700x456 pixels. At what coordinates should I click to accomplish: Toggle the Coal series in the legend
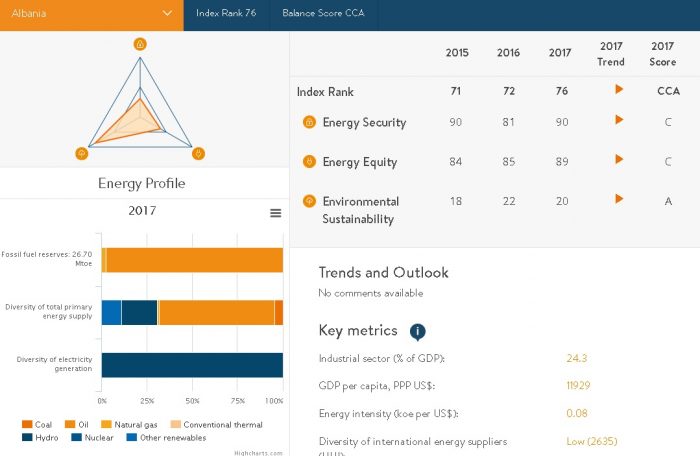(37, 425)
